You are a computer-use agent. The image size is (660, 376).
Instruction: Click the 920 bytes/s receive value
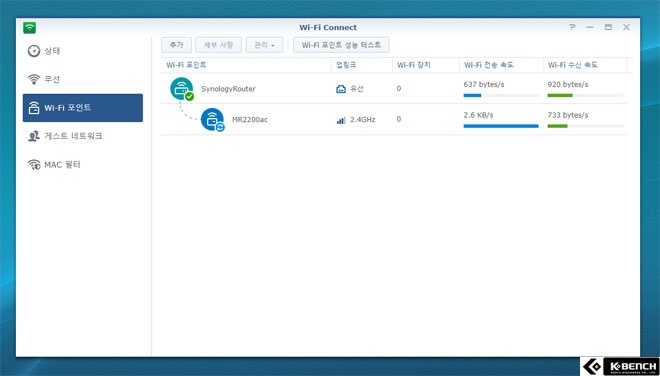[x=568, y=84]
